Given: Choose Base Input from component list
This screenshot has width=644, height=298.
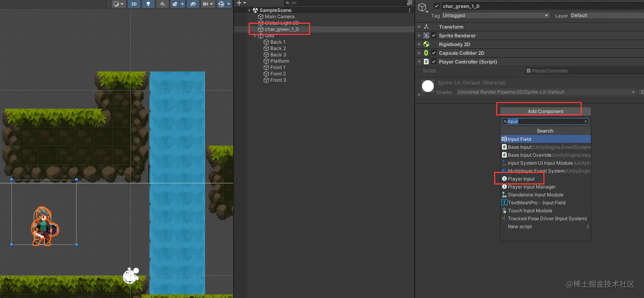Looking at the screenshot, I should (546, 147).
